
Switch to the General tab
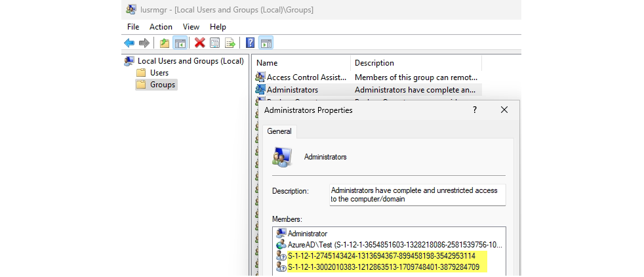click(x=279, y=131)
